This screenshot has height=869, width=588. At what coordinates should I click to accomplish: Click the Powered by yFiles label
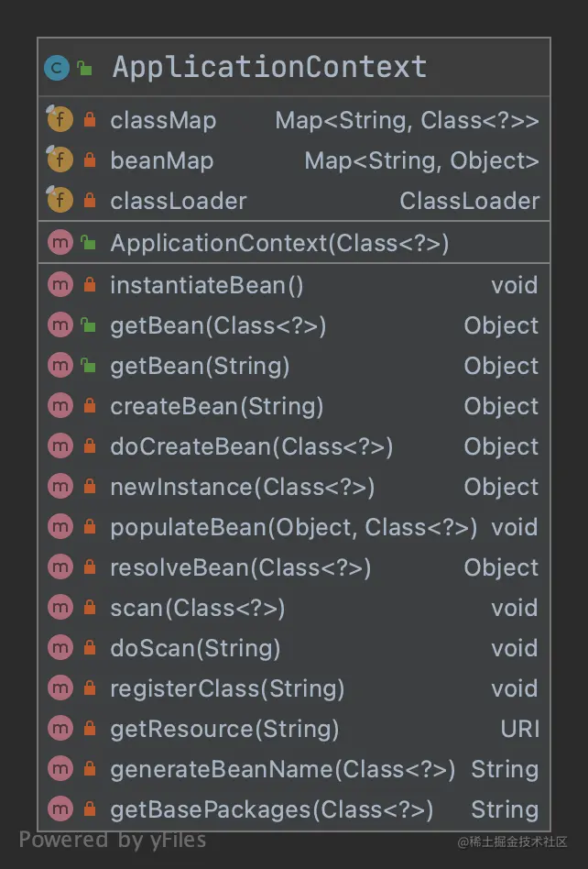click(113, 841)
